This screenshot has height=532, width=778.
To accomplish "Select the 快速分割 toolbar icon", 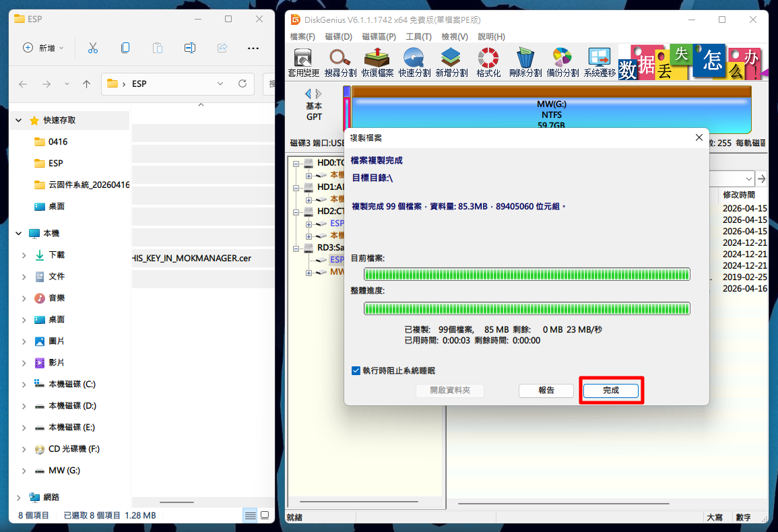I will click(414, 63).
